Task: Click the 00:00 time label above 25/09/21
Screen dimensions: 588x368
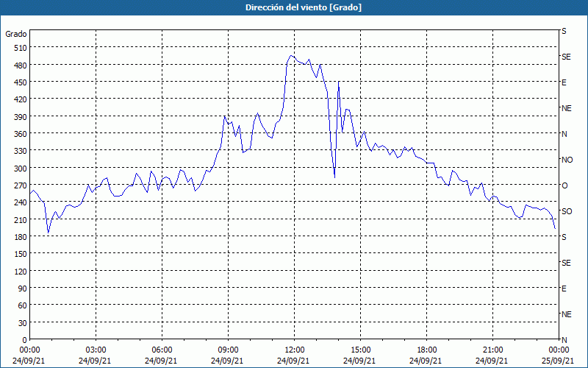Action: click(x=559, y=350)
